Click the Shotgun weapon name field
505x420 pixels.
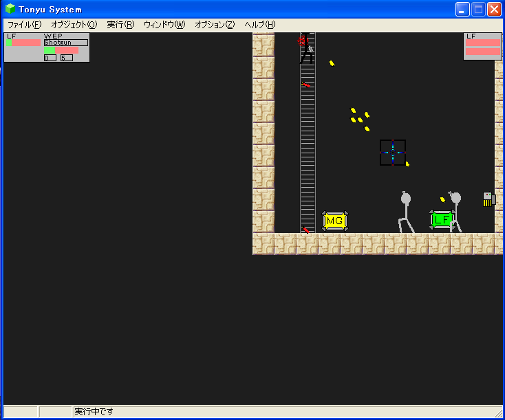(x=66, y=43)
